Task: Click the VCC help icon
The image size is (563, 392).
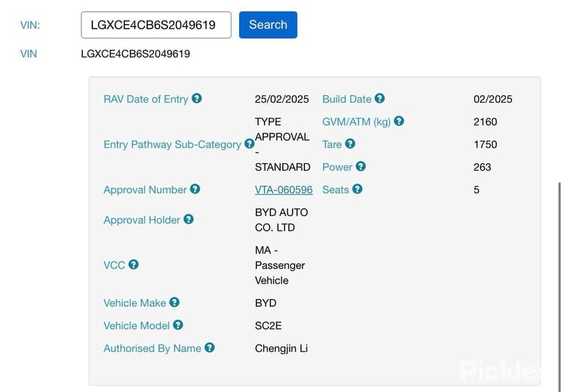Action: tap(133, 265)
